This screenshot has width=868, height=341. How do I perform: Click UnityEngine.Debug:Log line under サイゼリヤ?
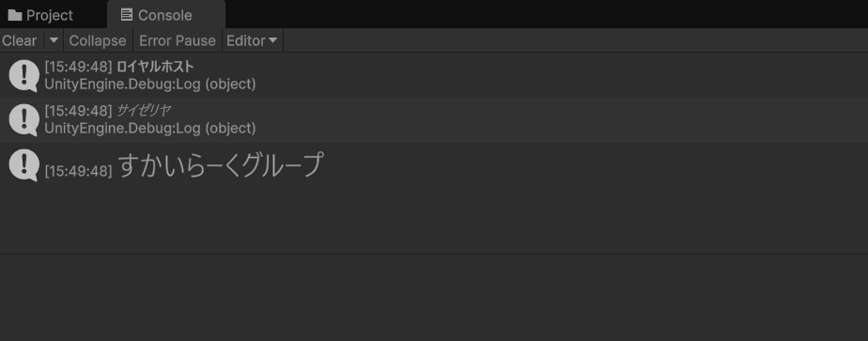tap(150, 129)
